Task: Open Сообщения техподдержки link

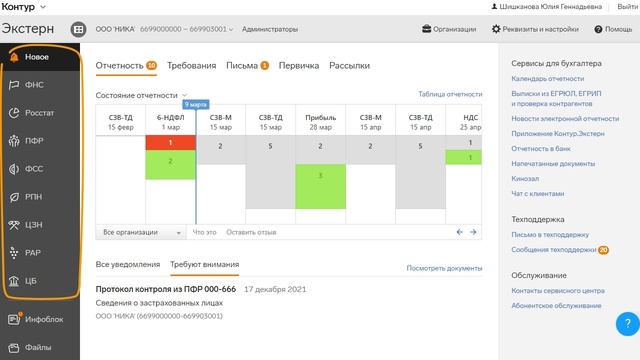Action: click(554, 250)
